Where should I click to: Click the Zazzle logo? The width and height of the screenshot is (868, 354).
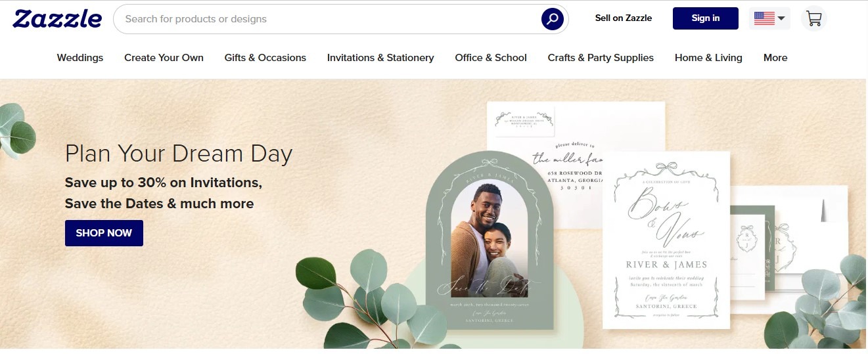(57, 18)
